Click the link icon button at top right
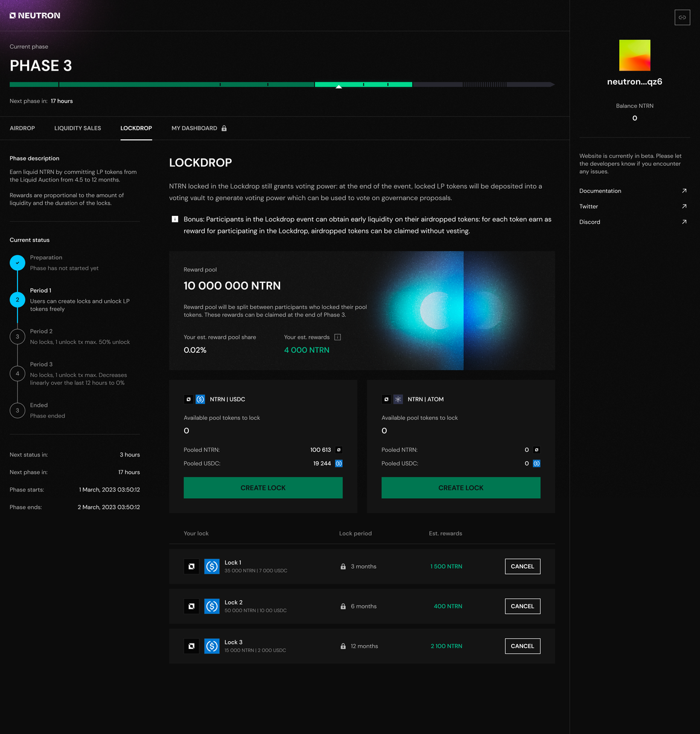Screen dimensions: 700x734 [x=682, y=17]
